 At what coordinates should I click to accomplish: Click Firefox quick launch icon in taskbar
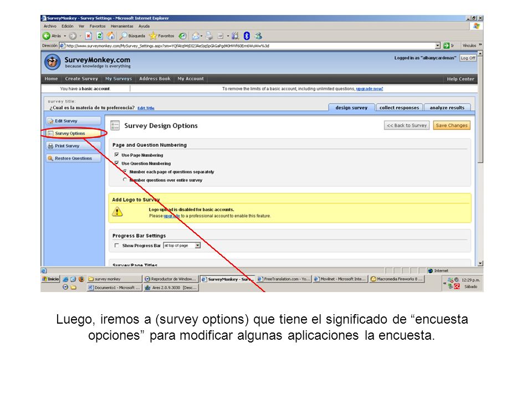(81, 279)
